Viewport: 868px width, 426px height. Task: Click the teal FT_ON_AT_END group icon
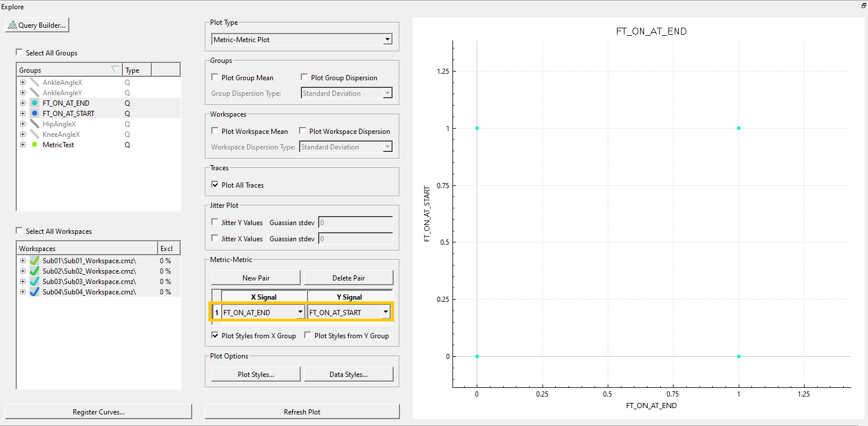pos(35,103)
